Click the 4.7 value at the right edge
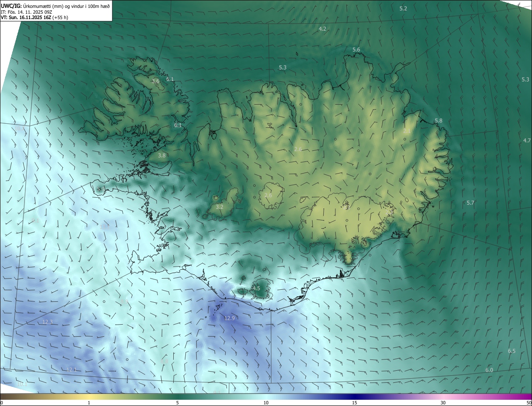The height and width of the screenshot is (406, 532). [527, 141]
